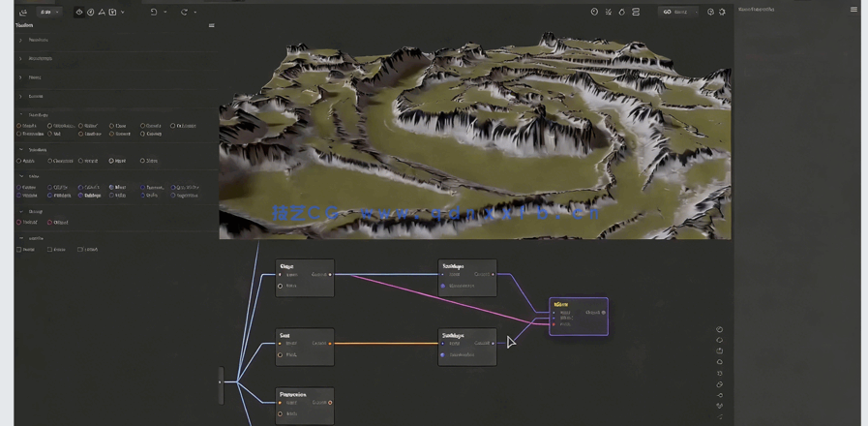Open the left panel's hamburger menu

[x=212, y=25]
